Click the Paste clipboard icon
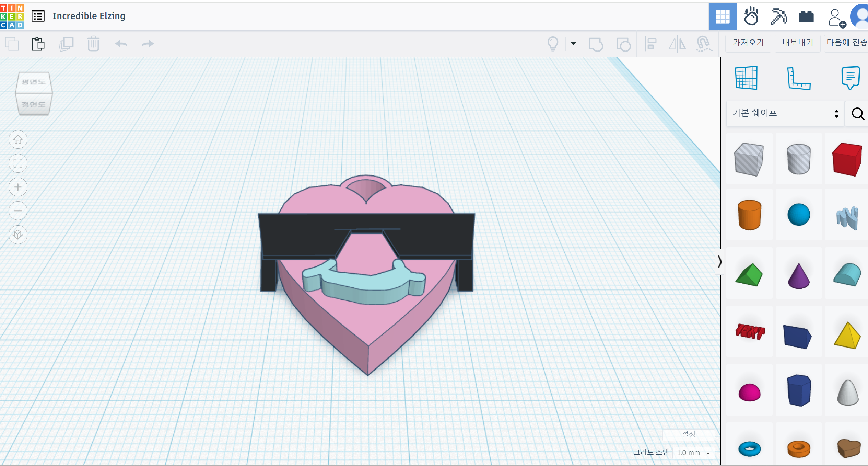The width and height of the screenshot is (868, 466). point(38,44)
